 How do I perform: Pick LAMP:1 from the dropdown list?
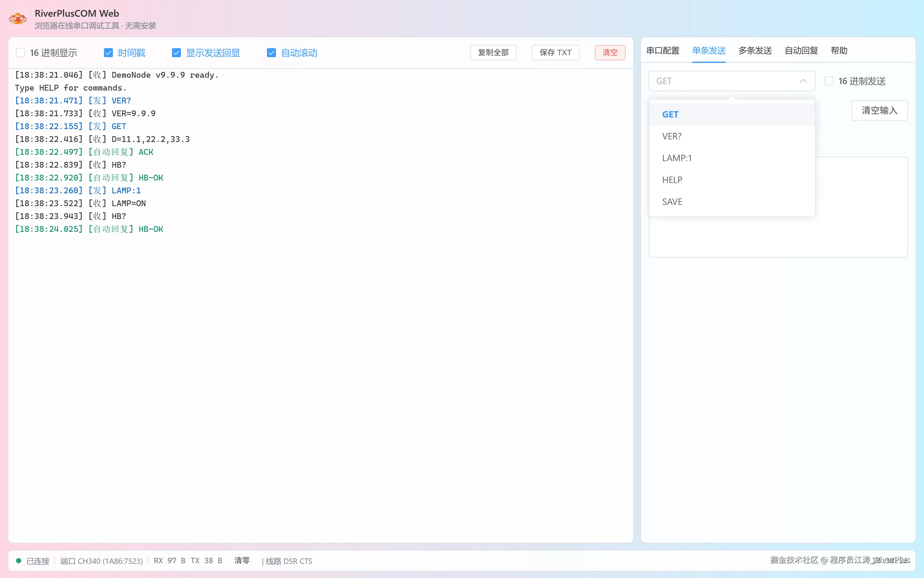(732, 158)
